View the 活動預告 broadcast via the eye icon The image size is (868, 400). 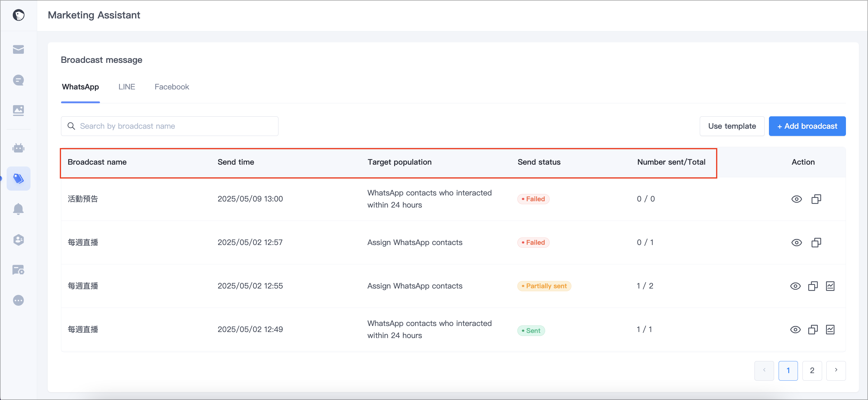pos(796,199)
